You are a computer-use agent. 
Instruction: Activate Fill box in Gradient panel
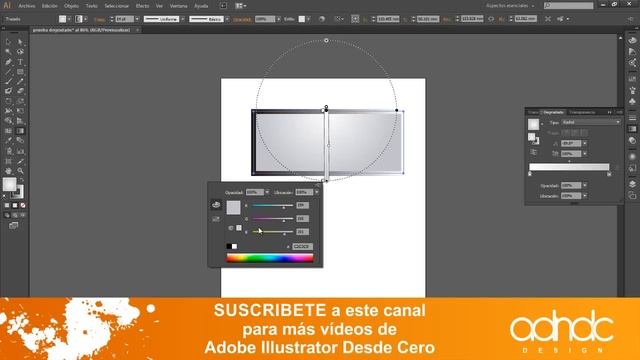click(531, 137)
